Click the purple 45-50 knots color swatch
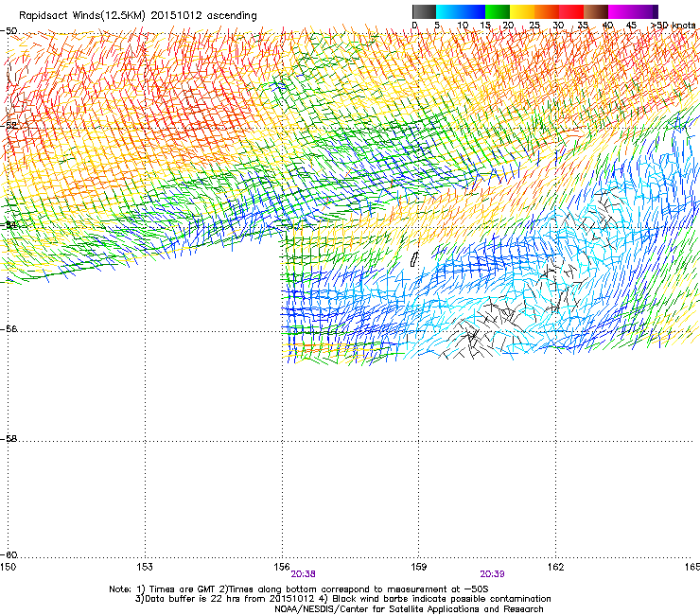 point(645,11)
